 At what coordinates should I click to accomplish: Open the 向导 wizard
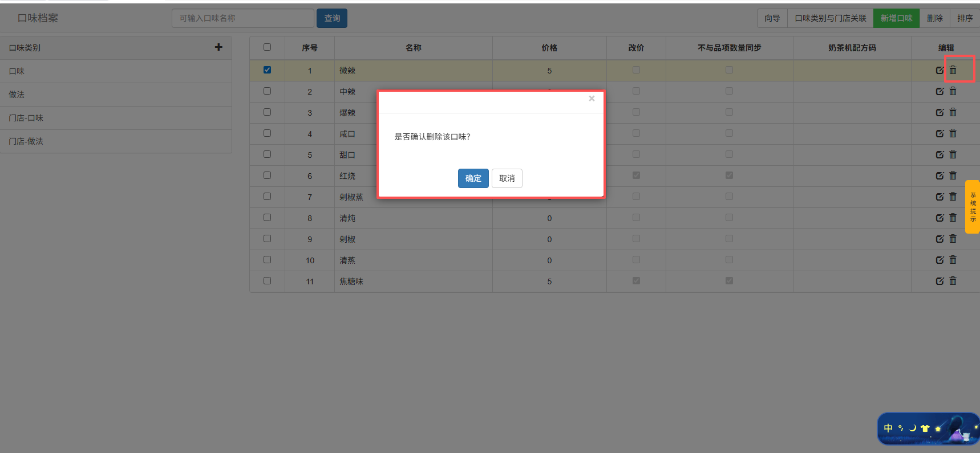pos(772,18)
